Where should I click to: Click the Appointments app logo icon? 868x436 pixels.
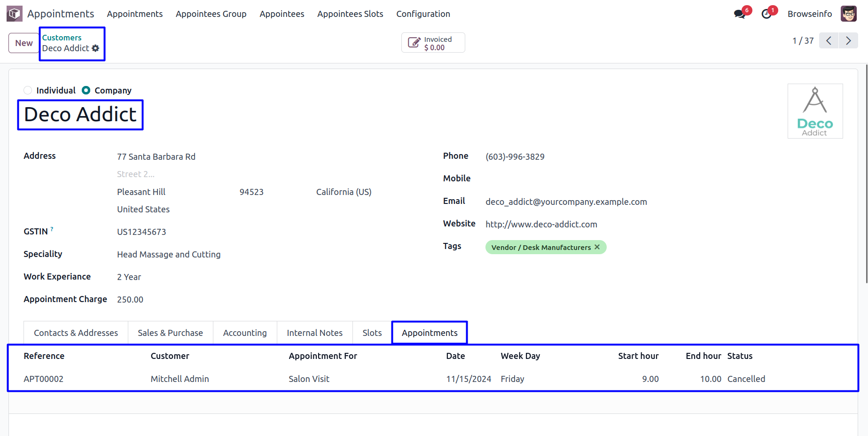tap(14, 14)
